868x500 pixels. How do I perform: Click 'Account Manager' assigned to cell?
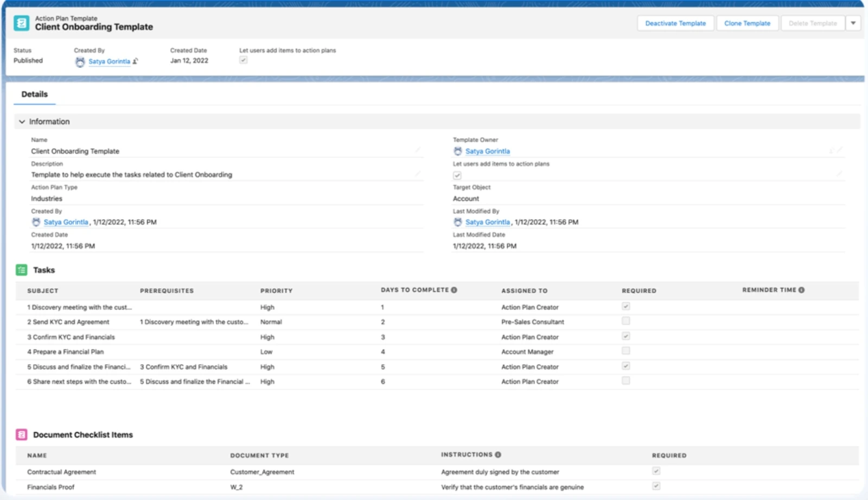527,352
